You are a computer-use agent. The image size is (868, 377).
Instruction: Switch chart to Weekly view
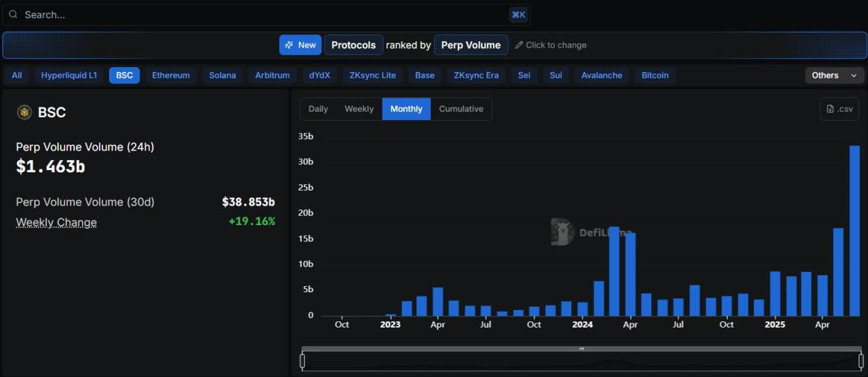pyautogui.click(x=359, y=109)
